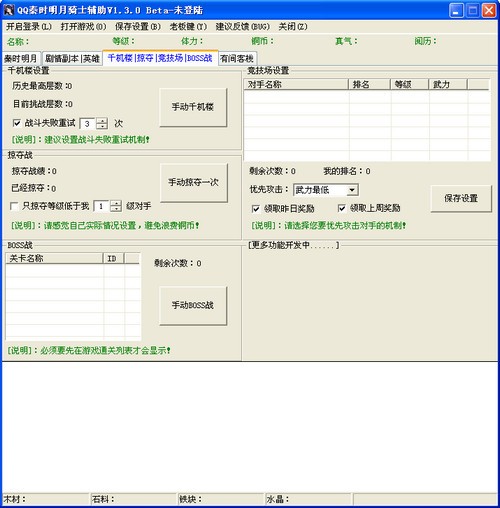Click the app icon in the title bar
Screen dimensions: 500x508
point(8,10)
